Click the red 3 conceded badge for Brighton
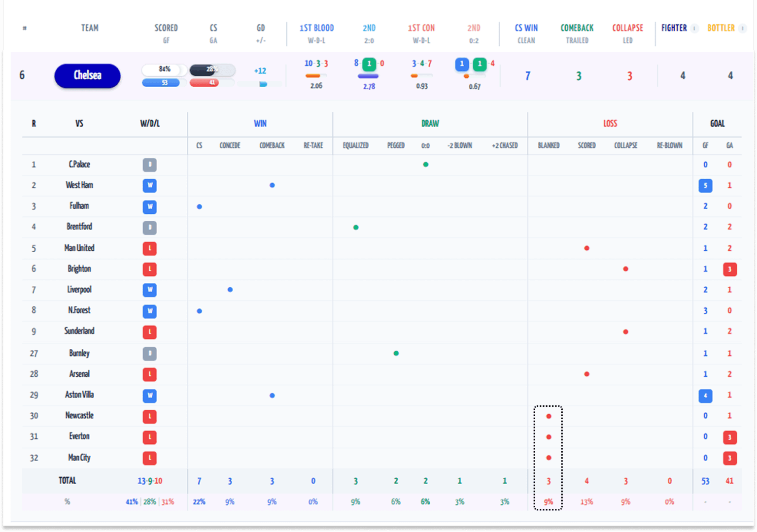The width and height of the screenshot is (757, 532). (729, 269)
